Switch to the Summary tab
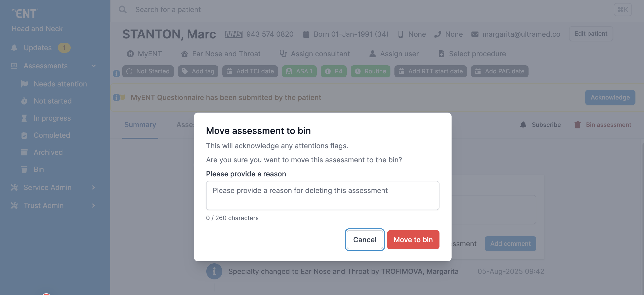The height and width of the screenshot is (295, 644). (x=140, y=125)
